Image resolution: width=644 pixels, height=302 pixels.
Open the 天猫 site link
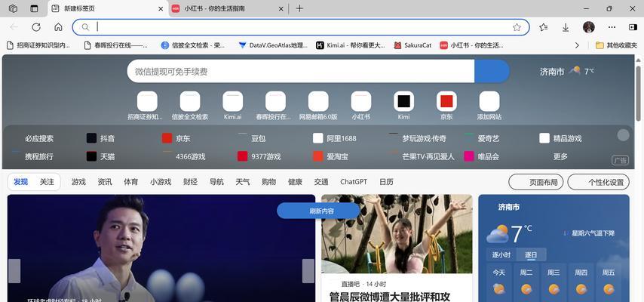click(100, 156)
